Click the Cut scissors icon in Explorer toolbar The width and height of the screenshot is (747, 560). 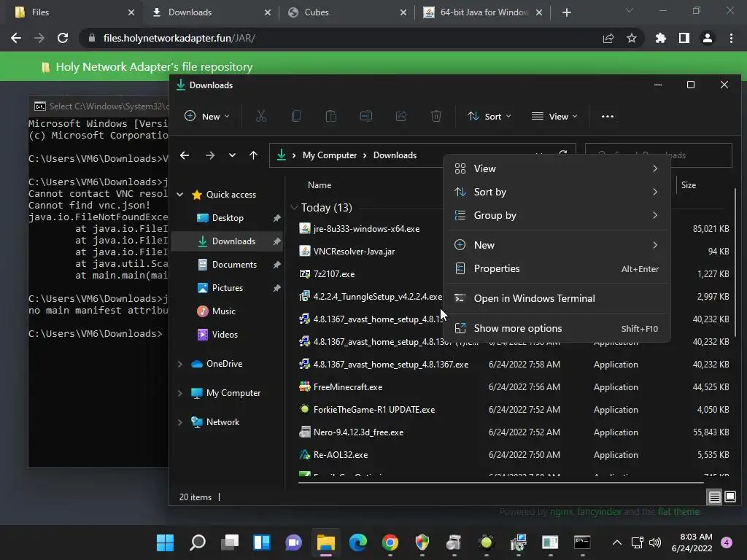click(x=261, y=116)
